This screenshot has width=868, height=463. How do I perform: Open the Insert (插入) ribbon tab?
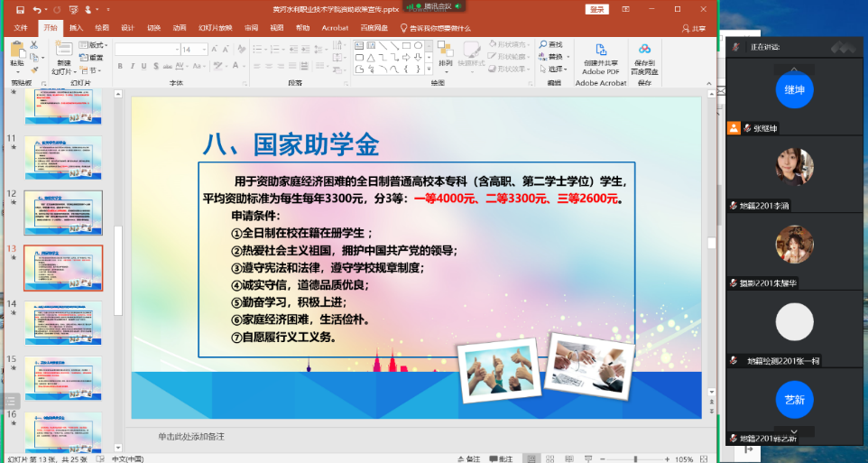click(x=77, y=28)
